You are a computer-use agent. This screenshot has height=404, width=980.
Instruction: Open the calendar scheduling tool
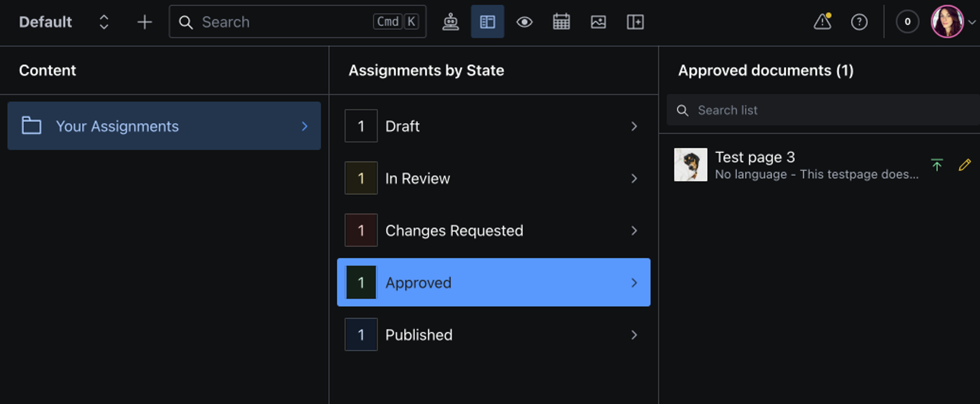tap(561, 22)
